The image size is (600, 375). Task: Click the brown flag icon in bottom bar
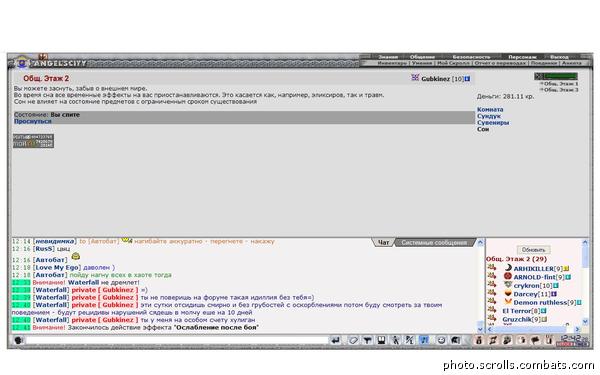(x=535, y=340)
